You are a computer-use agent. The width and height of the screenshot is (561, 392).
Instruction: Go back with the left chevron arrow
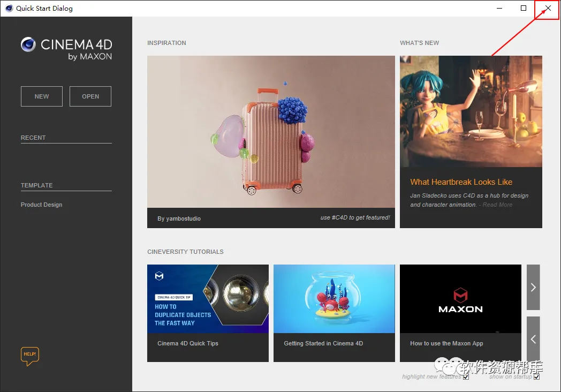(533, 338)
